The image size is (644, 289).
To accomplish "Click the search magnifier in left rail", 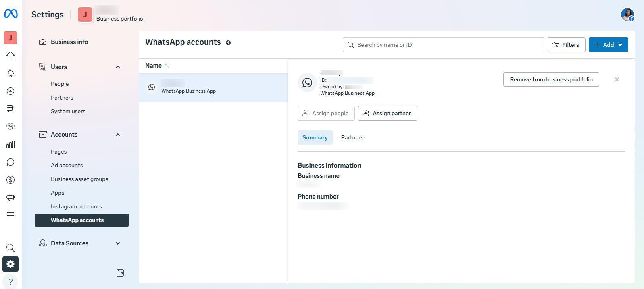I will (x=10, y=248).
